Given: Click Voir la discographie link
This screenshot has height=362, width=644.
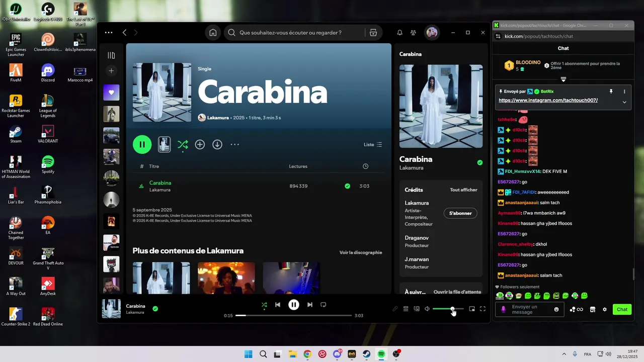Looking at the screenshot, I should click(x=361, y=252).
